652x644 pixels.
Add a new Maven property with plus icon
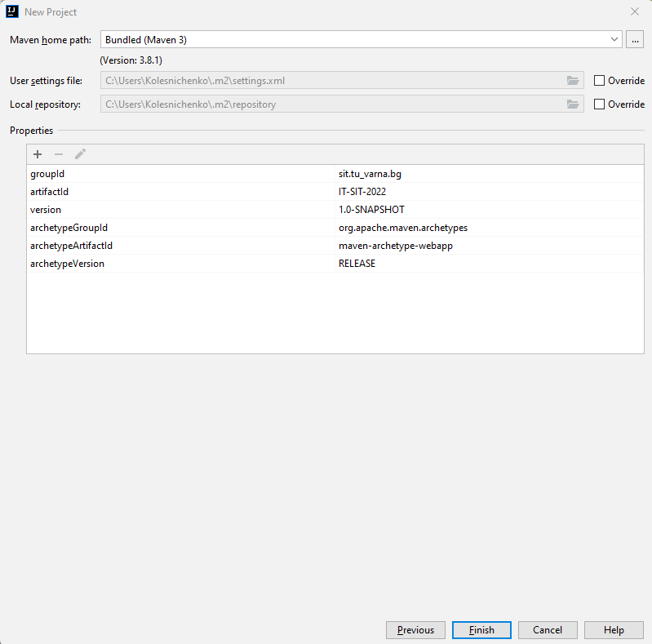click(x=38, y=154)
